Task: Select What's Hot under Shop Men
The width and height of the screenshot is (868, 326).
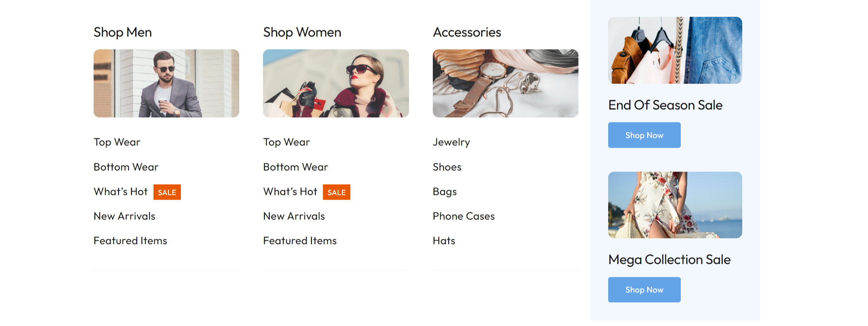Action: tap(121, 192)
